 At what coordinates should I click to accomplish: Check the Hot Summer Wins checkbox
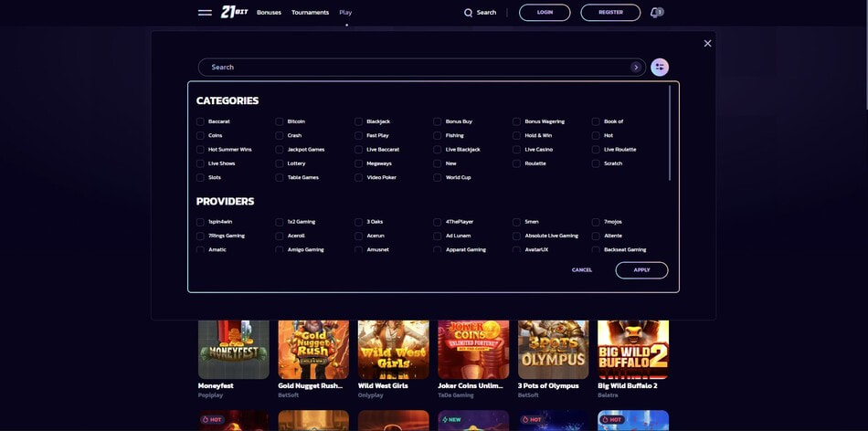point(200,150)
